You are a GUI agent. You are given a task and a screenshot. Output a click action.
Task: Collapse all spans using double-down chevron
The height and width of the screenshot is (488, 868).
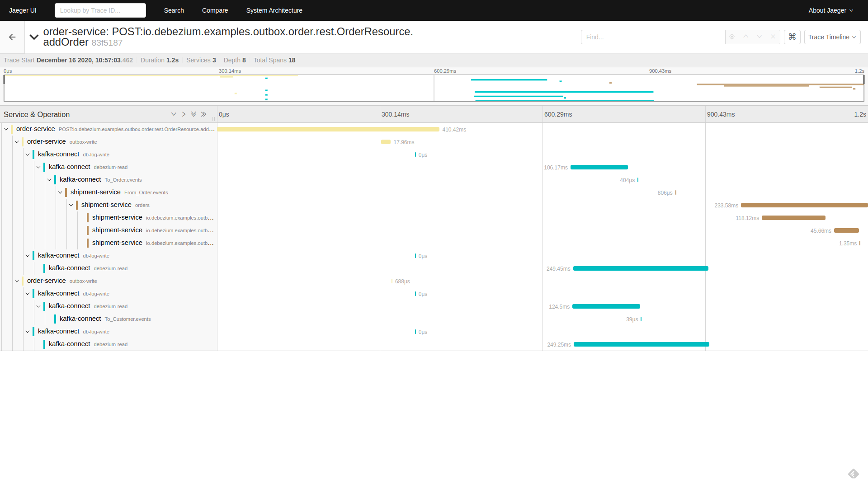[193, 114]
